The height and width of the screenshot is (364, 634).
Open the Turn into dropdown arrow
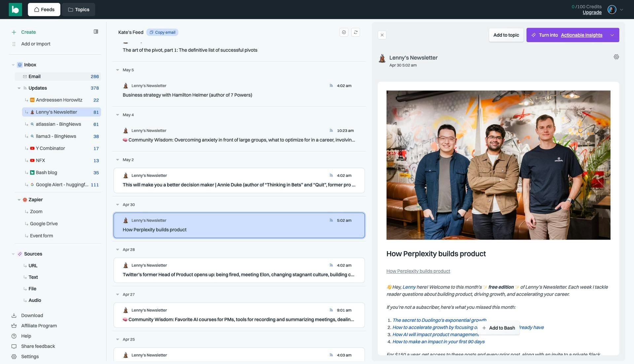pyautogui.click(x=612, y=35)
